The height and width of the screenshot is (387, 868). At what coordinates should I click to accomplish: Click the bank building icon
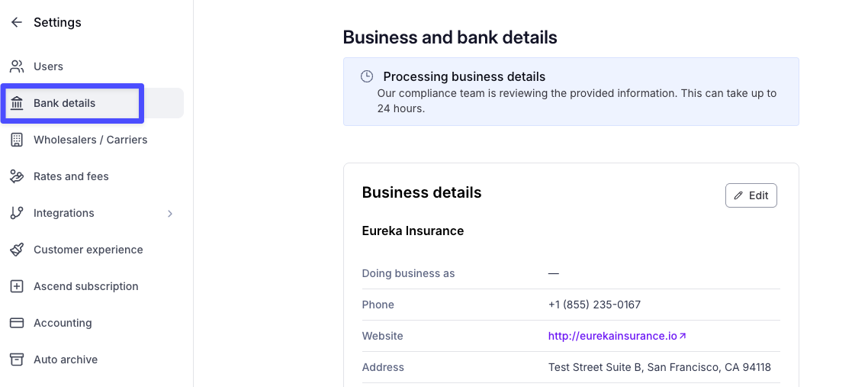pyautogui.click(x=17, y=103)
